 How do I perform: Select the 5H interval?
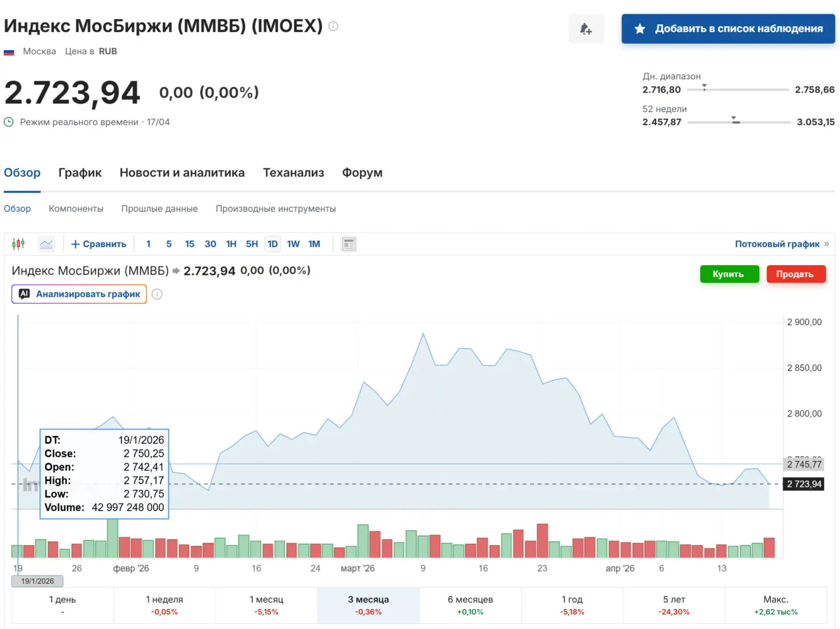252,244
